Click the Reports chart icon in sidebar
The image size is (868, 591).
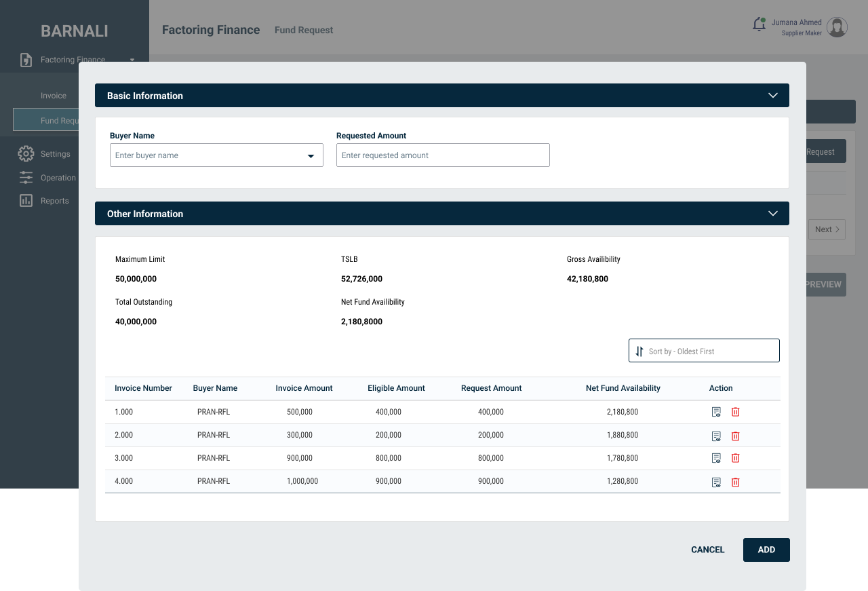(26, 201)
